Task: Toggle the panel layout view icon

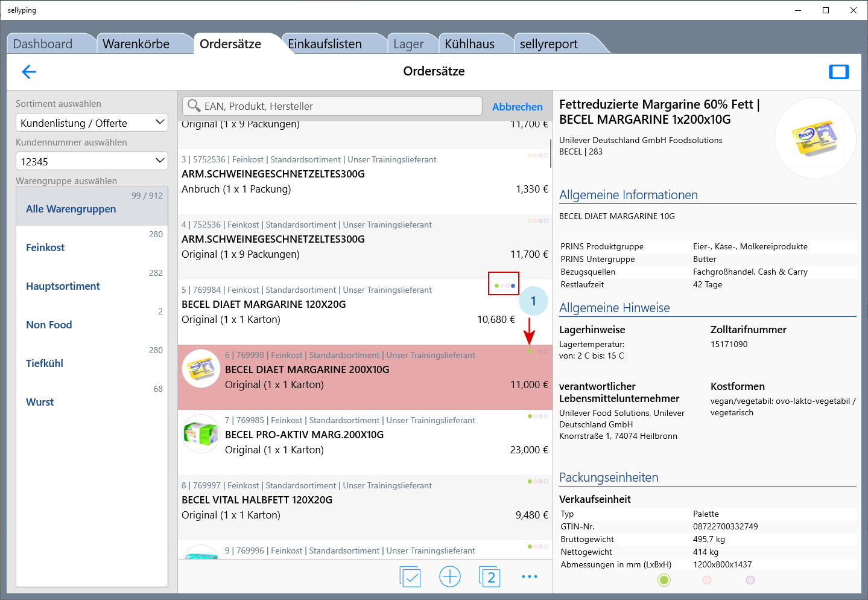Action: (x=838, y=72)
